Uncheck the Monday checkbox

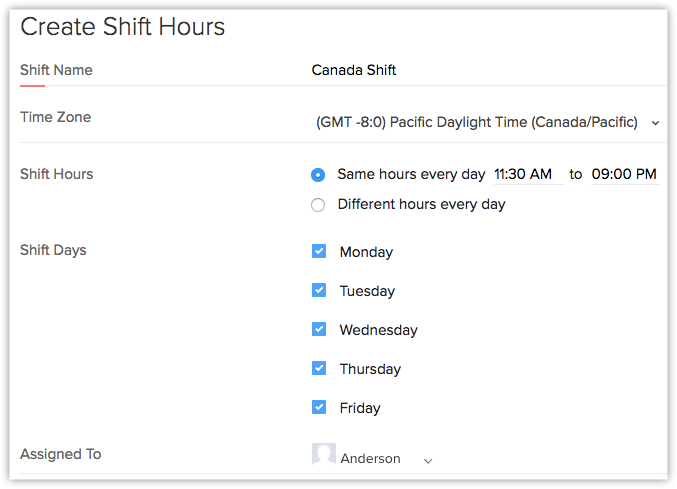319,251
